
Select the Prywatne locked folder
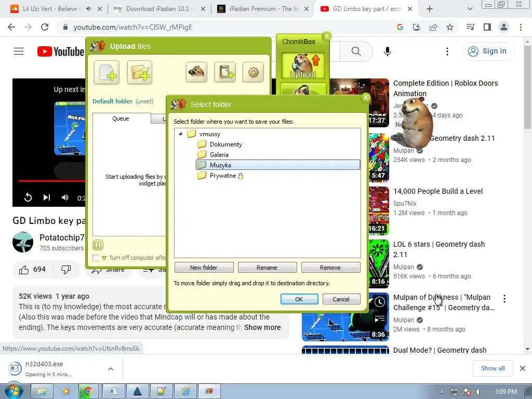pyautogui.click(x=222, y=176)
